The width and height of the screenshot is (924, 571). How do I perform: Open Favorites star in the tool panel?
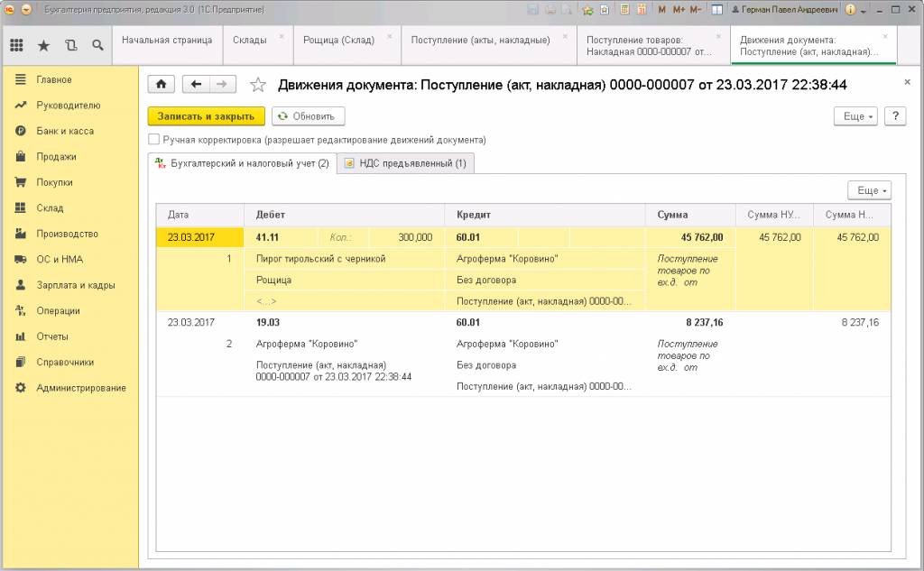(43, 45)
